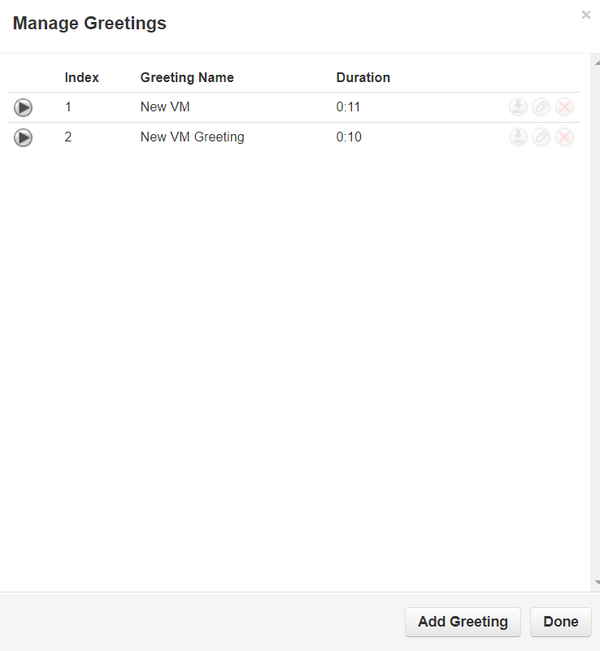Click the 0:10 duration in row 2

(348, 137)
